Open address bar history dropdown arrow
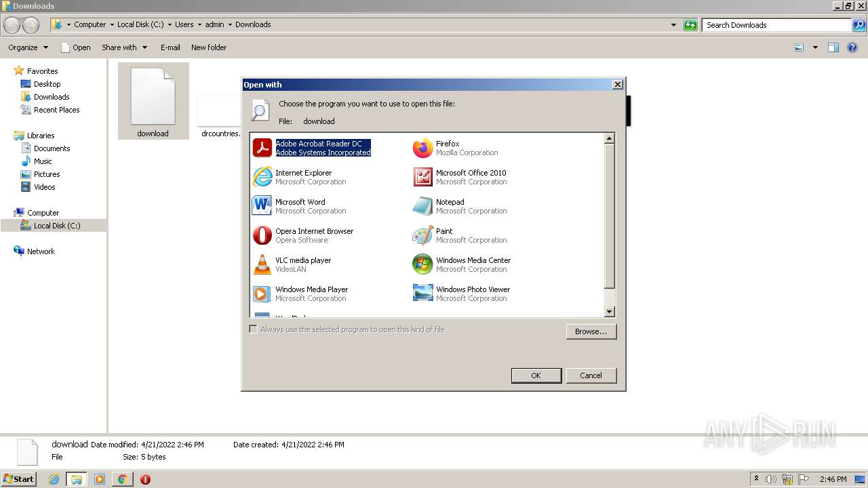This screenshot has height=488, width=868. pyautogui.click(x=673, y=25)
